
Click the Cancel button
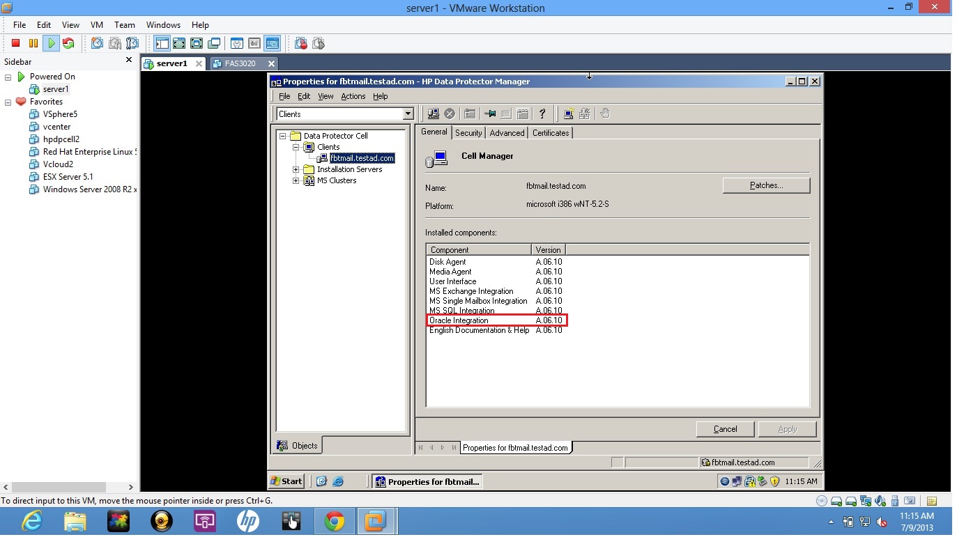click(x=724, y=429)
